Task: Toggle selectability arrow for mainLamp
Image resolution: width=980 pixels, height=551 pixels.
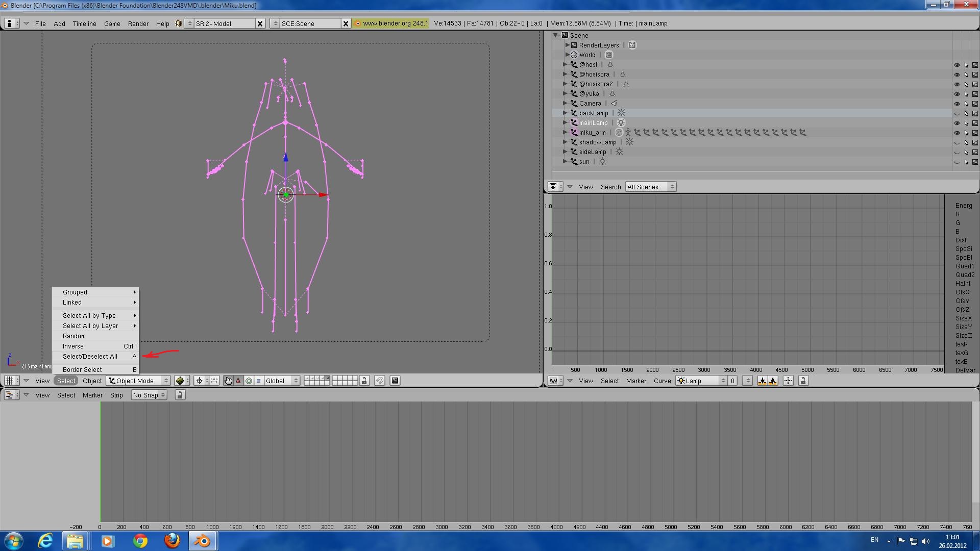Action: pos(966,123)
